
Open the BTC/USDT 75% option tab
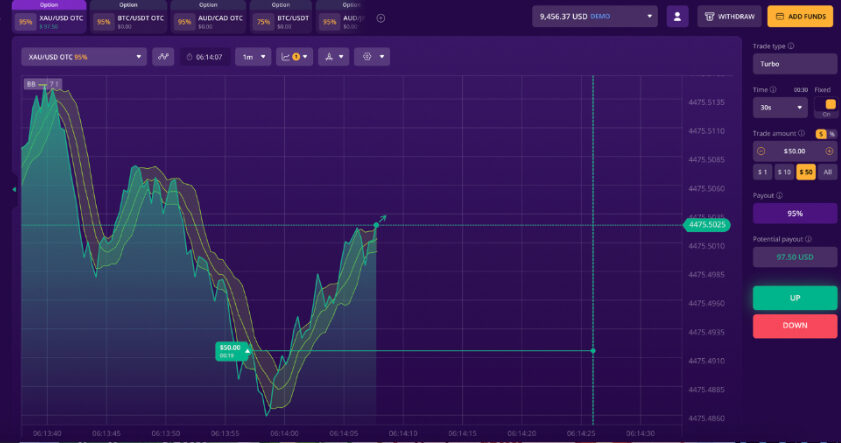tap(281, 17)
